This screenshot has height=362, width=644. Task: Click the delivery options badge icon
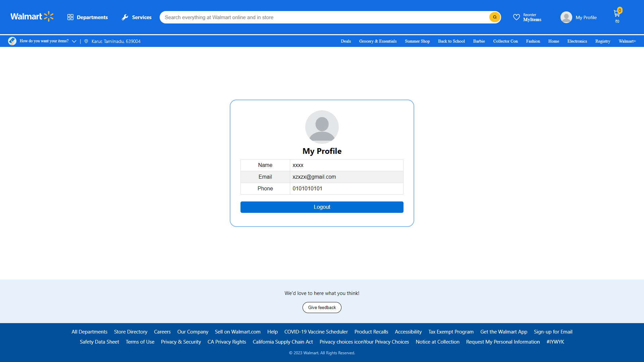click(12, 41)
